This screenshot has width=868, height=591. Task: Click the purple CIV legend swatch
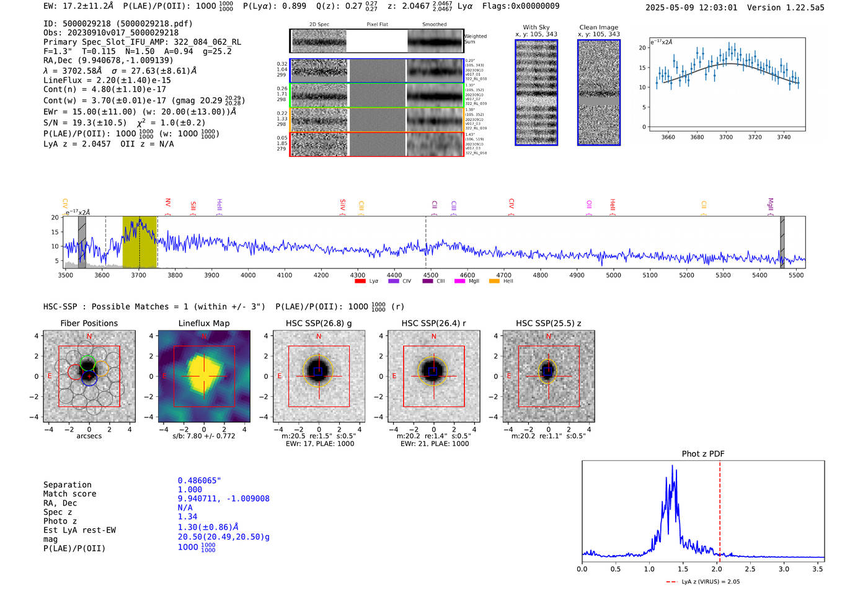pyautogui.click(x=393, y=281)
